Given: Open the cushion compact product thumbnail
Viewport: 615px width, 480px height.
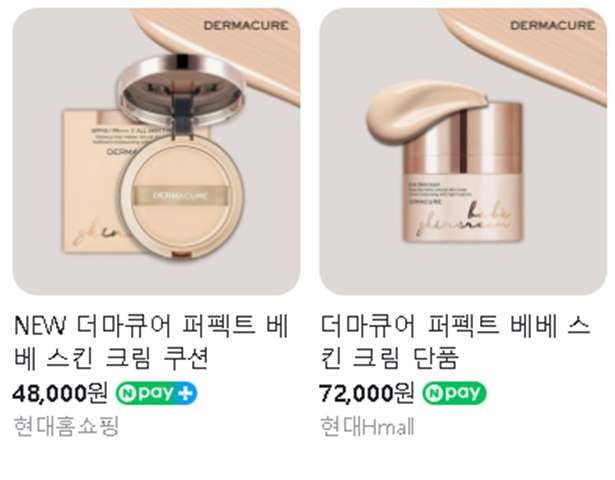Looking at the screenshot, I should [156, 151].
